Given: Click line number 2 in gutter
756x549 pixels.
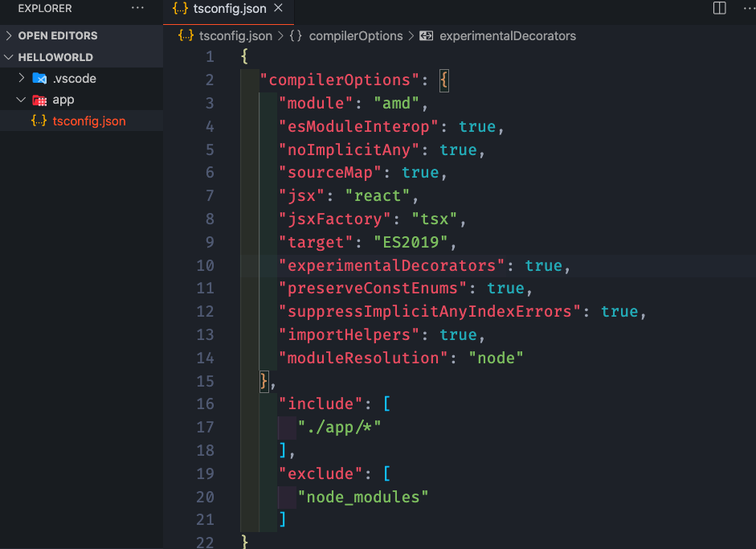Looking at the screenshot, I should tap(209, 80).
